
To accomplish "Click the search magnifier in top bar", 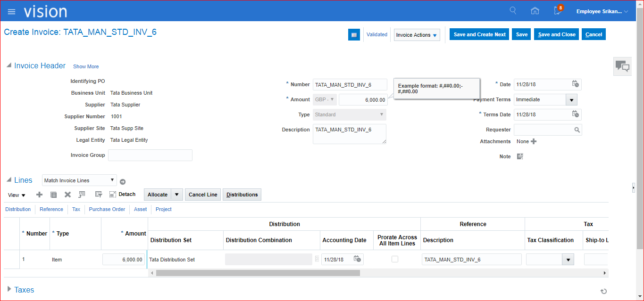I will 513,11.
